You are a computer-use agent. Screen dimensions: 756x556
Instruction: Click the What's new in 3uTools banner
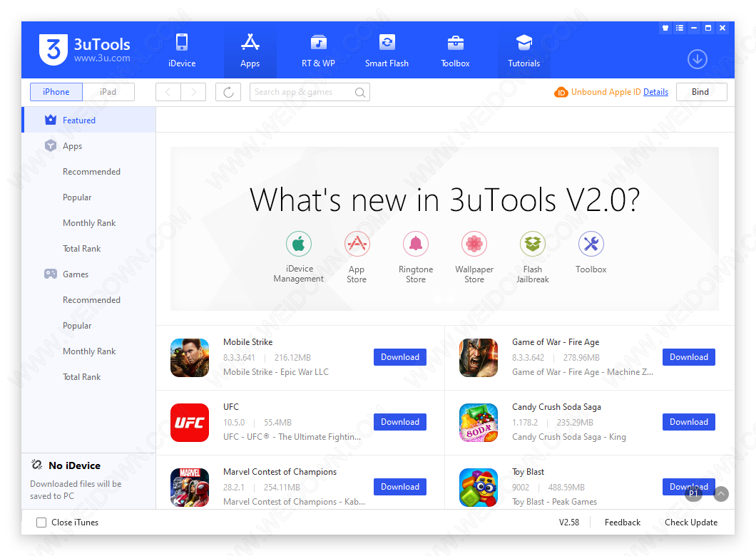point(444,229)
